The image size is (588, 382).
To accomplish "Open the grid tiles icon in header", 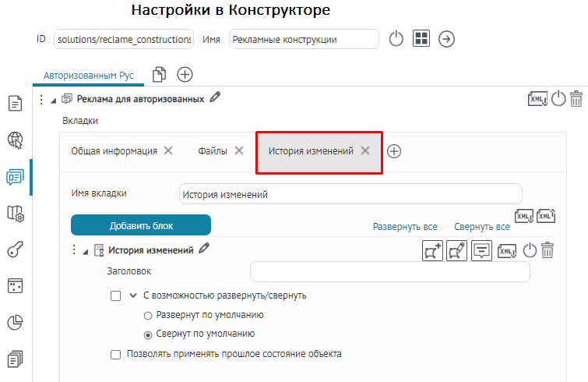I will pos(421,39).
